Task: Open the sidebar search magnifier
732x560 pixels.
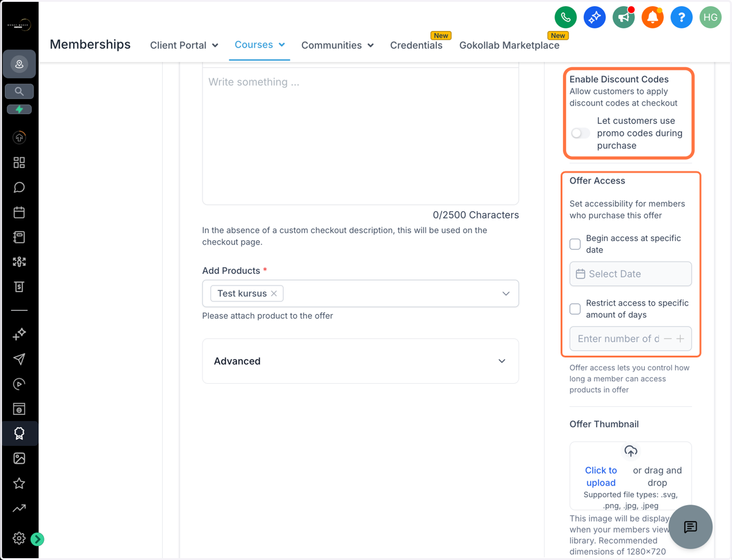Action: (19, 92)
